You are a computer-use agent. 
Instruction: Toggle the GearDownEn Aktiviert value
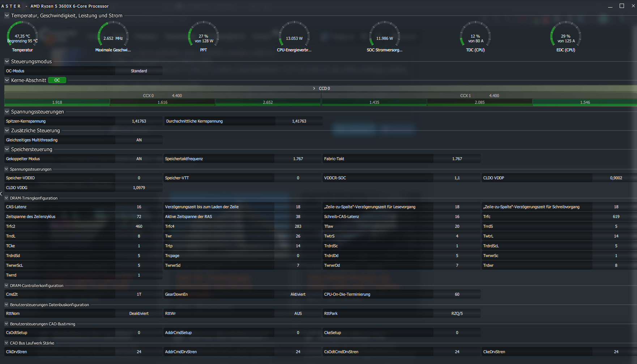tap(298, 294)
